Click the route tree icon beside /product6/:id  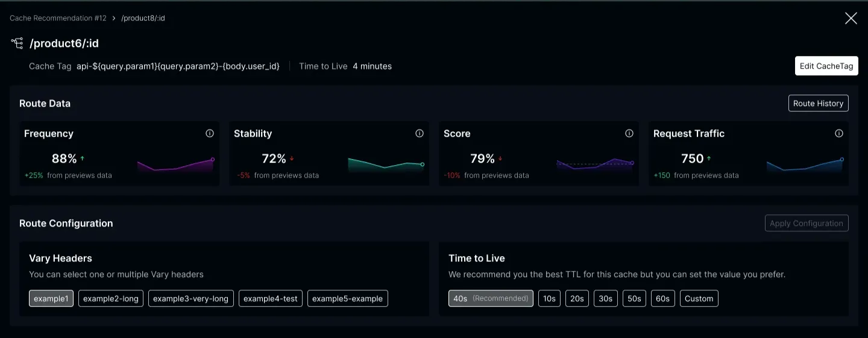17,43
